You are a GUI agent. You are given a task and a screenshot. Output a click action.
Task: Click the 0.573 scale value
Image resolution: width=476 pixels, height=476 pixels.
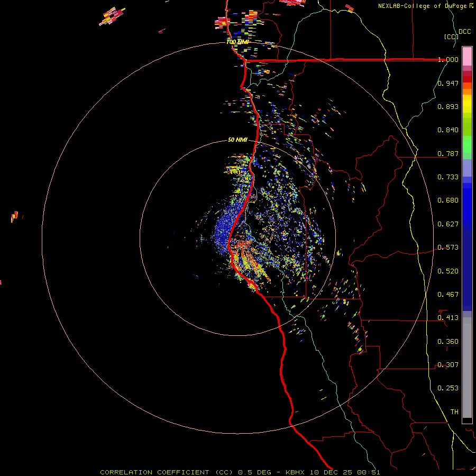point(448,248)
